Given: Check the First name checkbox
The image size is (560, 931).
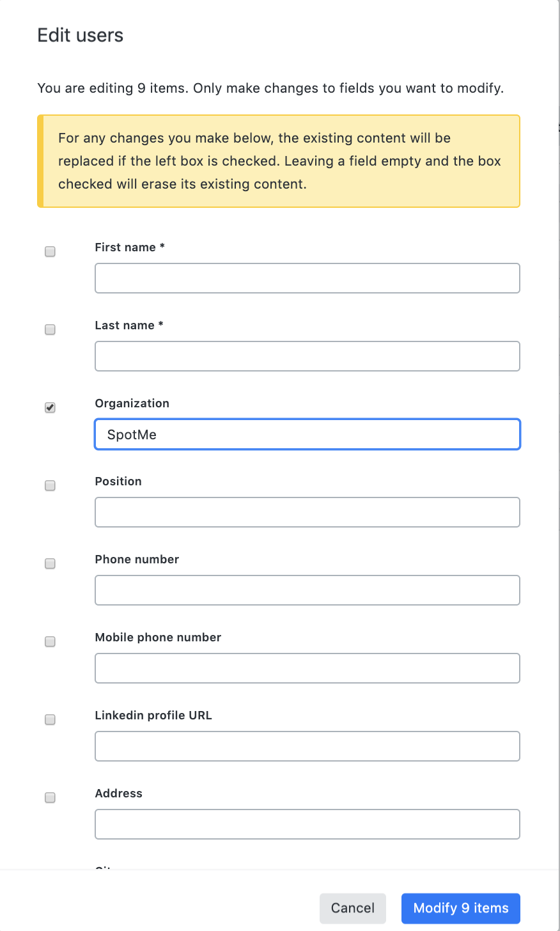Looking at the screenshot, I should pyautogui.click(x=50, y=252).
